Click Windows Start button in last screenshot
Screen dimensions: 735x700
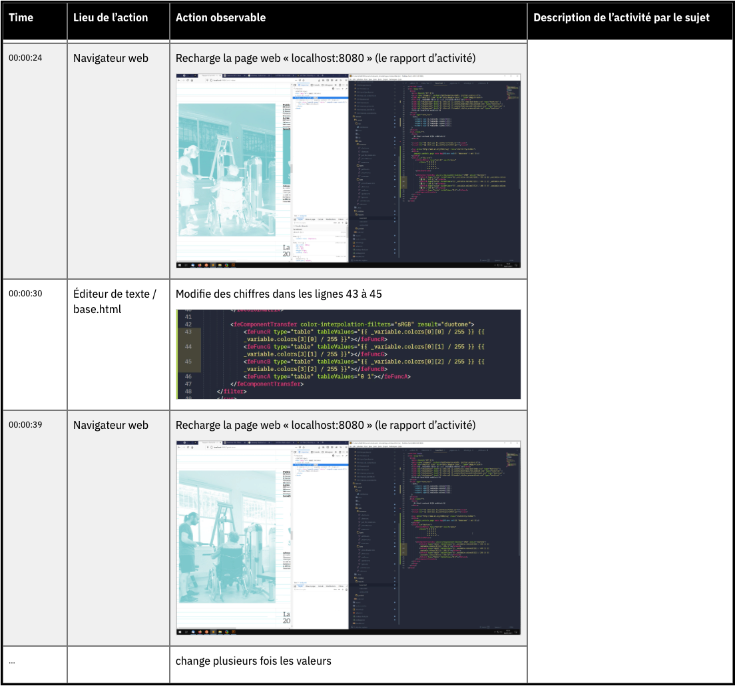(179, 631)
